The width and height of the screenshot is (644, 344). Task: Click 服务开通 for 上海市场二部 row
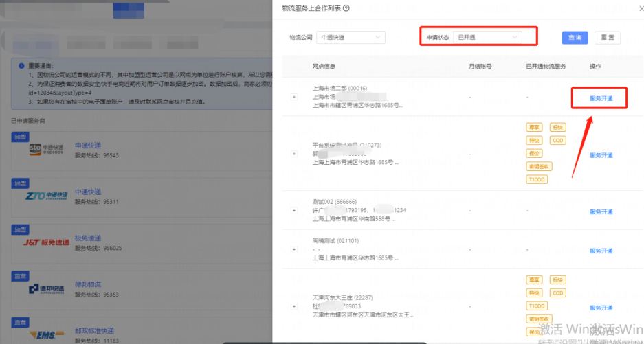(x=601, y=98)
